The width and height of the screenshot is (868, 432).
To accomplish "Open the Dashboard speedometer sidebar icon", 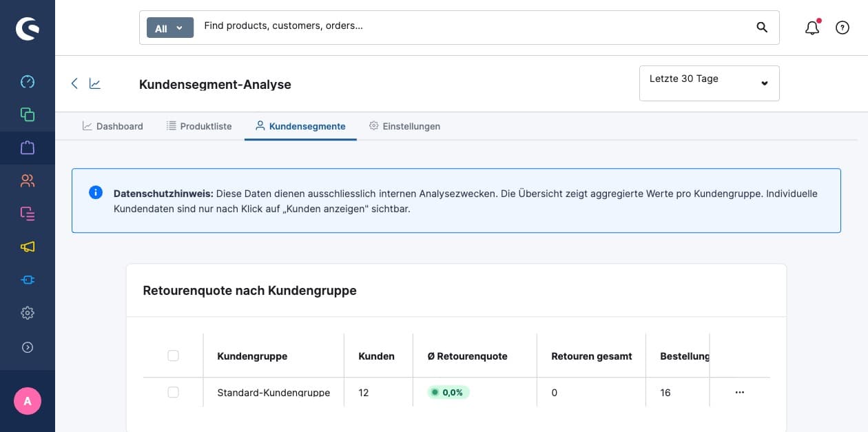I will point(28,82).
